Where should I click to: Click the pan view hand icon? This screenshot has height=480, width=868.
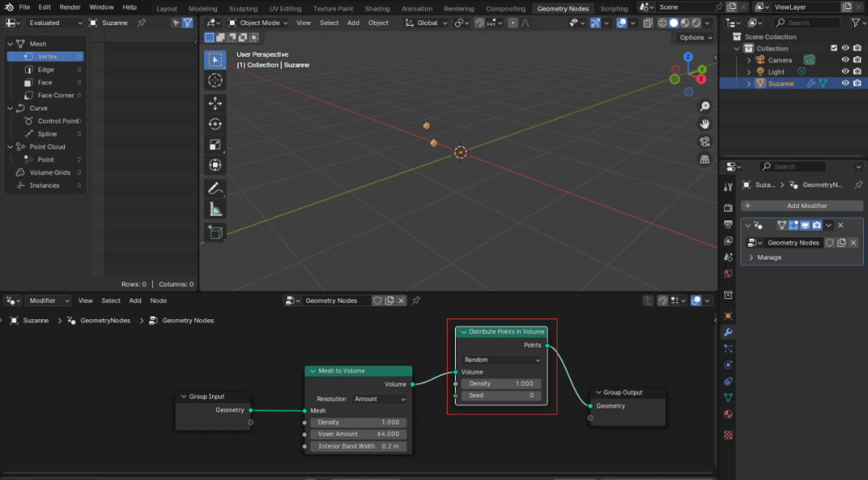coord(705,124)
